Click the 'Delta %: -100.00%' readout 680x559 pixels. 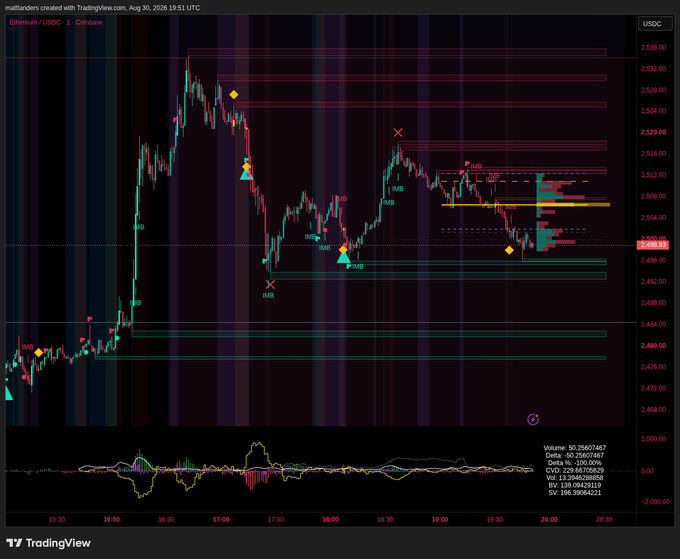pyautogui.click(x=575, y=463)
